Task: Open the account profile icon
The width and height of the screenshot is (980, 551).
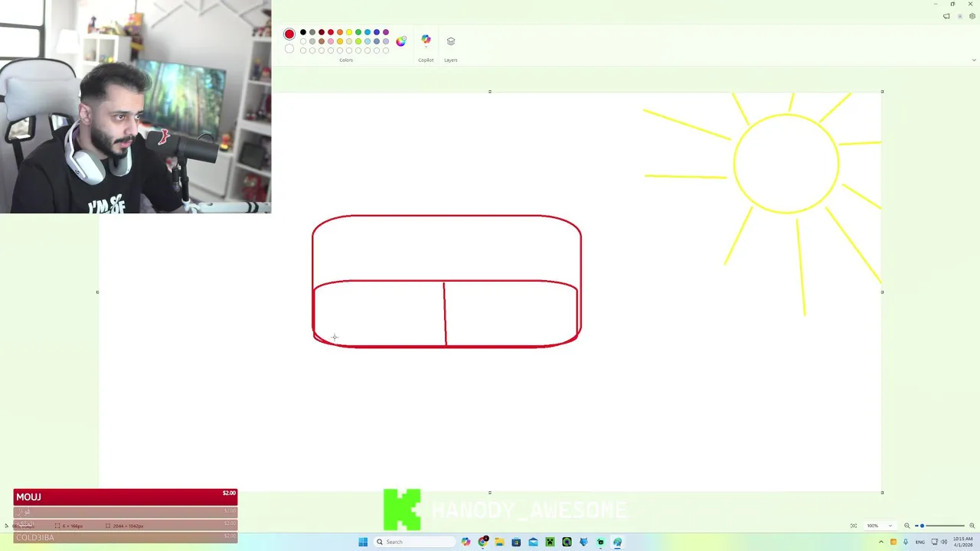Action: [x=960, y=16]
